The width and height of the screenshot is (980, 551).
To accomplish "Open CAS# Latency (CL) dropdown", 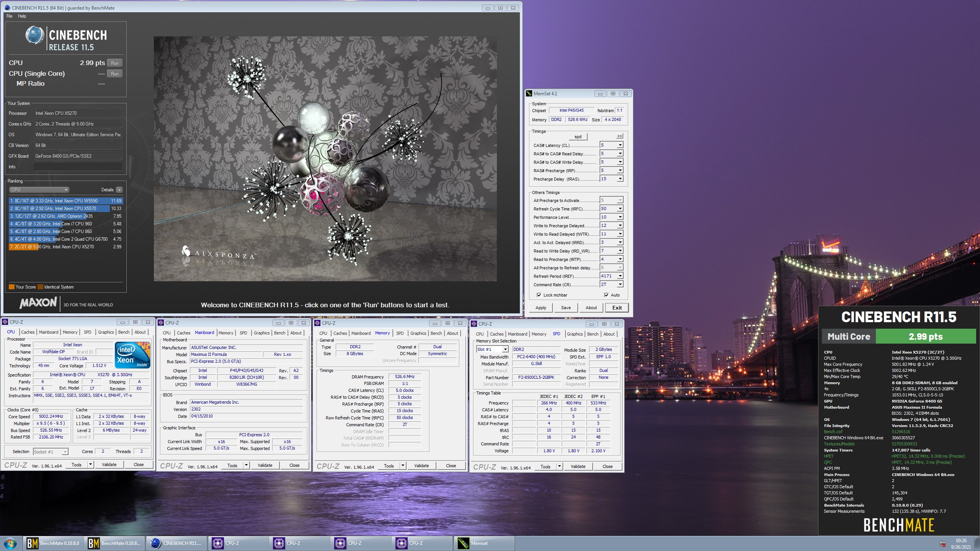I will coord(620,145).
